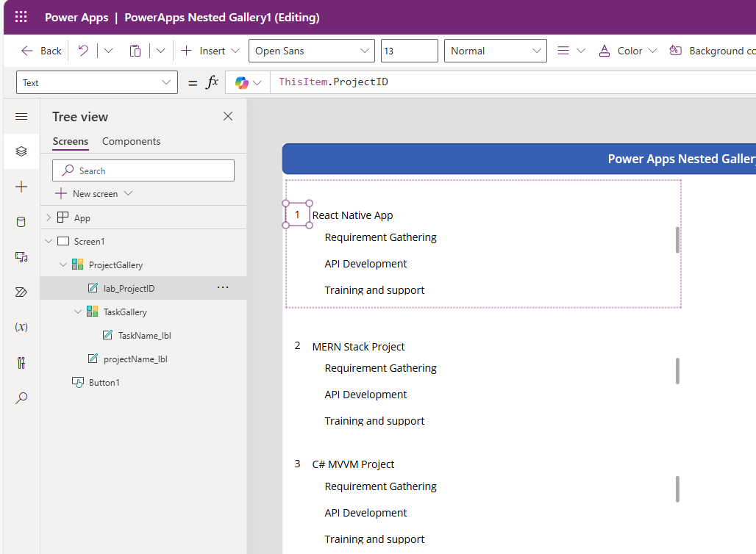Open the Advanced tools icon
Screen dimensions: 756x554
[21, 362]
